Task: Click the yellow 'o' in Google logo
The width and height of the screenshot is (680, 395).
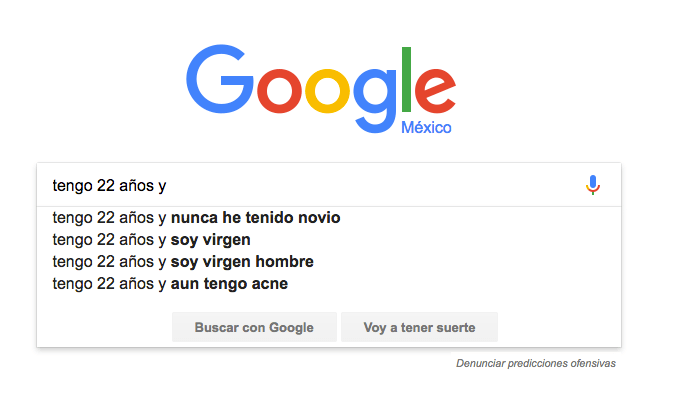Action: coord(327,91)
